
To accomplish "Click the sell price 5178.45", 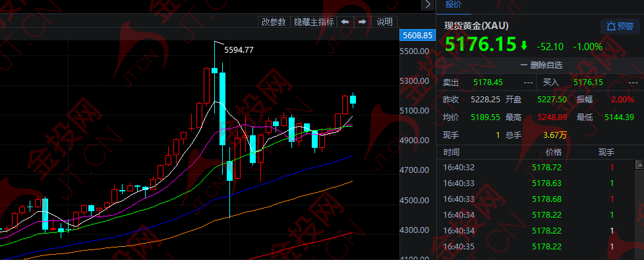I will 488,82.
